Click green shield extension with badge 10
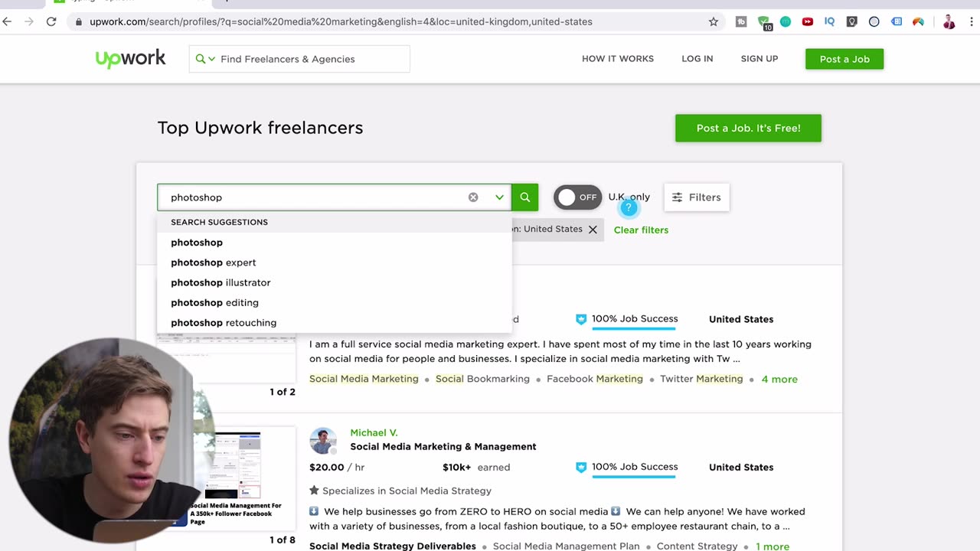Viewport: 980px width, 551px height. [x=764, y=22]
